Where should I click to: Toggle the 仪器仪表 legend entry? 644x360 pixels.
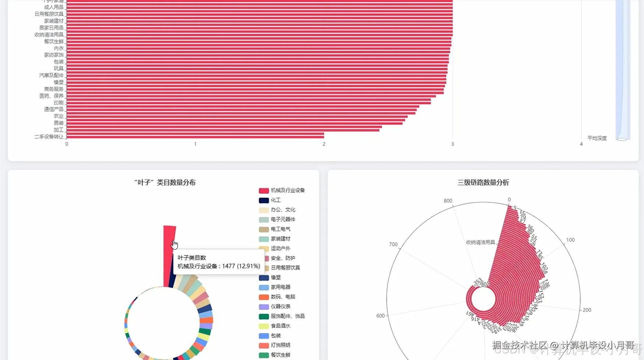coord(275,307)
